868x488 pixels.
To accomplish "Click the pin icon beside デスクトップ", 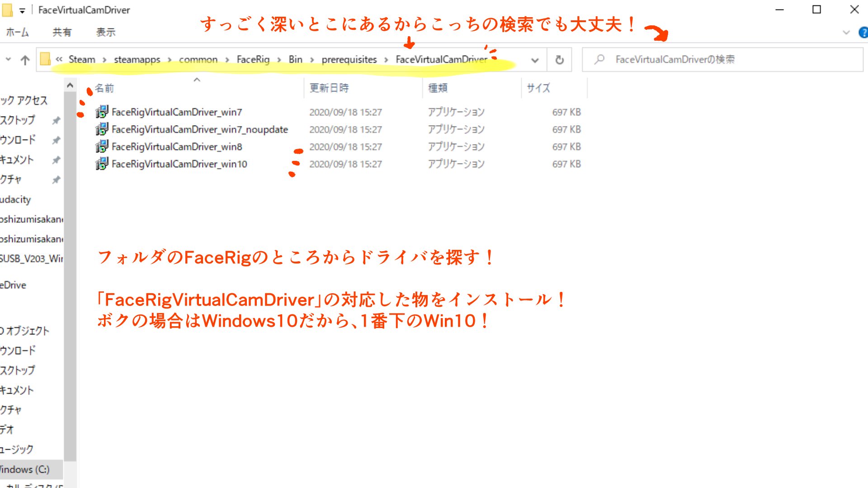I will 56,120.
